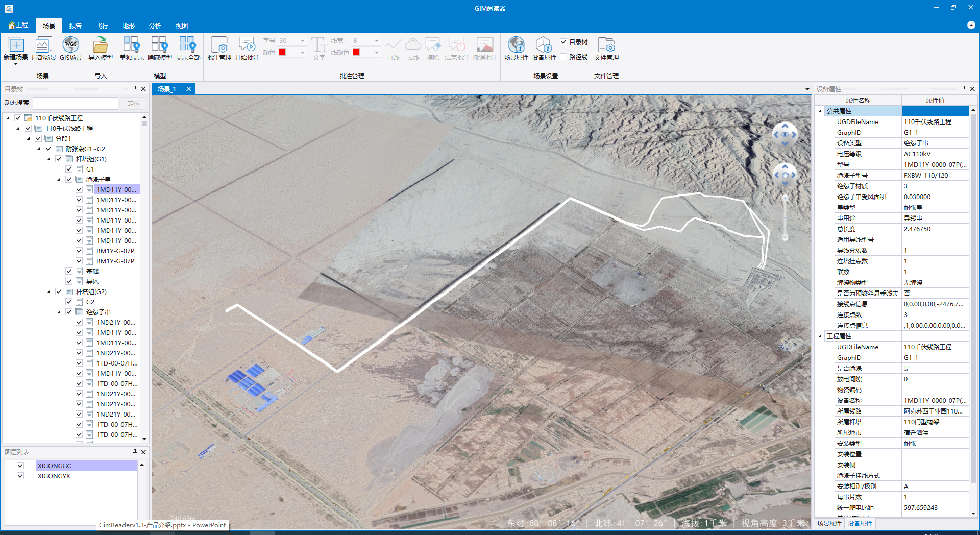Click the lower pan navigation control

785,175
